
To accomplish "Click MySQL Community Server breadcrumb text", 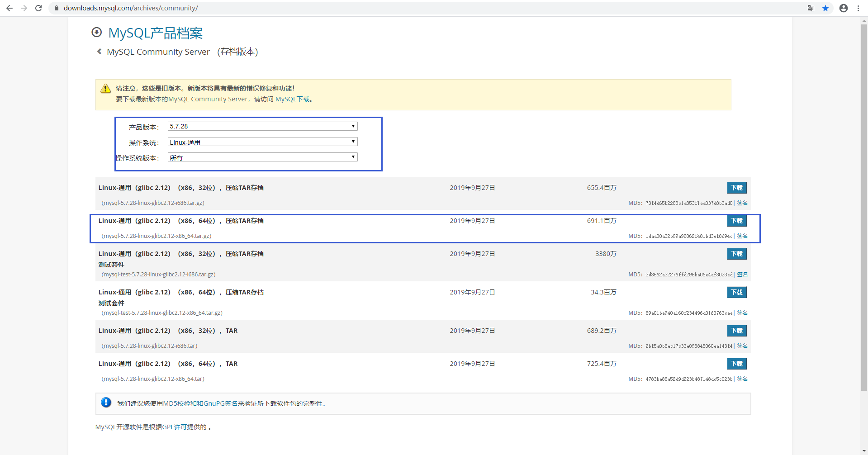I will coord(158,52).
